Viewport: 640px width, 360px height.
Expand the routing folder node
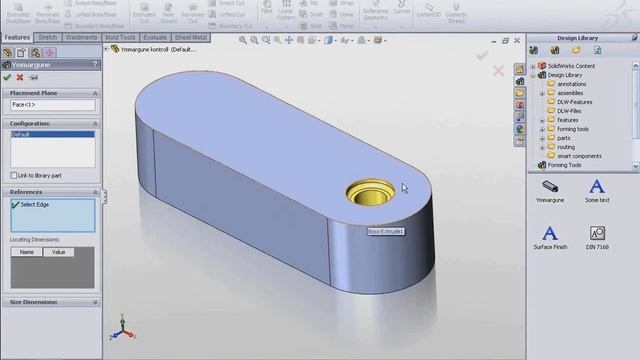tap(542, 147)
